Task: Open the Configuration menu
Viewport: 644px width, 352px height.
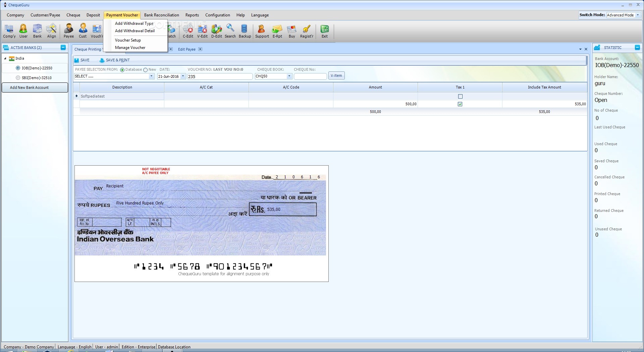Action: click(x=218, y=15)
